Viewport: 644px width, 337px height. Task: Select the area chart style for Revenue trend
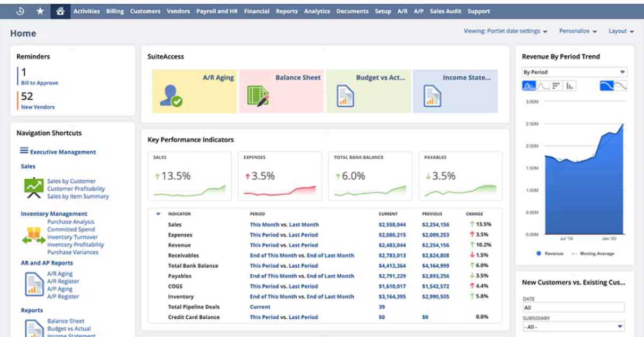point(529,85)
